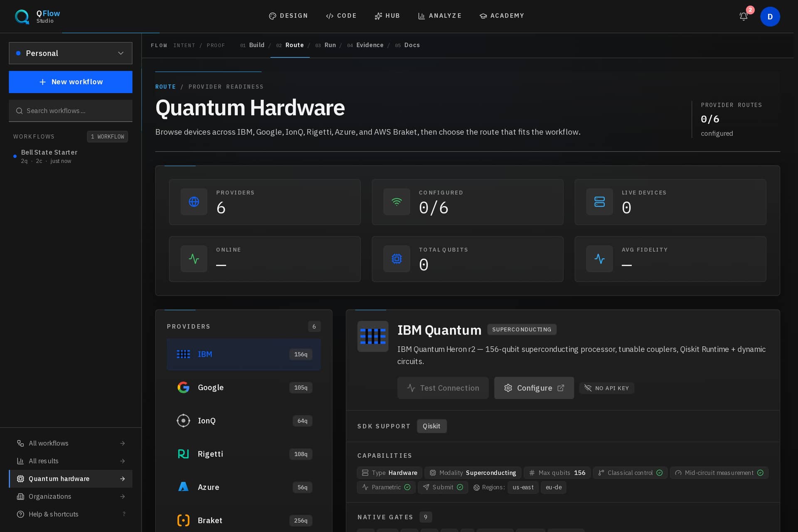The image size is (798, 532).
Task: Click the Organizations building icon
Action: point(20,496)
